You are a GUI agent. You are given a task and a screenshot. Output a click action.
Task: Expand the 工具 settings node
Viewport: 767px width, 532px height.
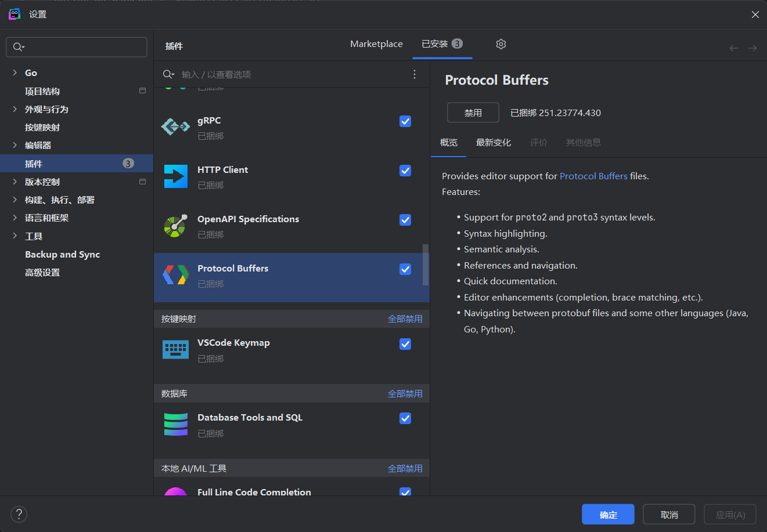pos(15,236)
